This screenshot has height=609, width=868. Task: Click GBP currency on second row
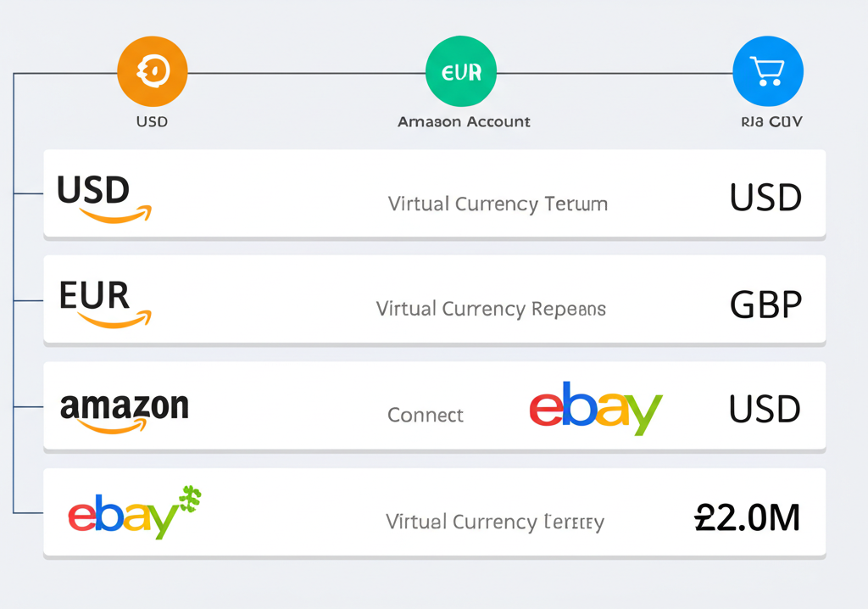[x=765, y=304]
